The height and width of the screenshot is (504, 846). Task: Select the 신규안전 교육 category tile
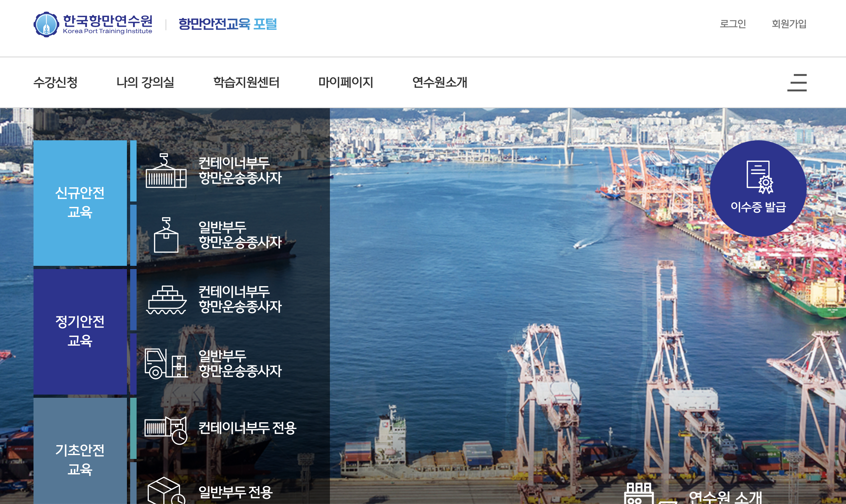click(80, 203)
